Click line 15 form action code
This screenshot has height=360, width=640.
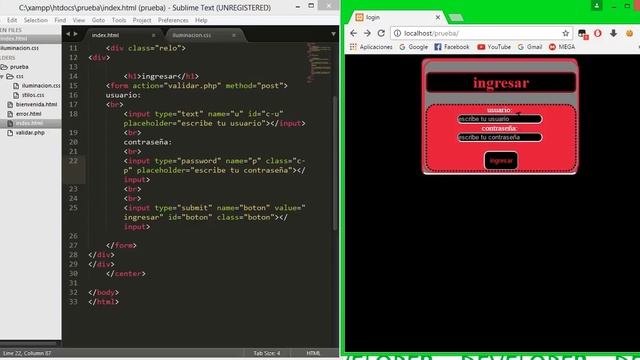pyautogui.click(x=197, y=86)
